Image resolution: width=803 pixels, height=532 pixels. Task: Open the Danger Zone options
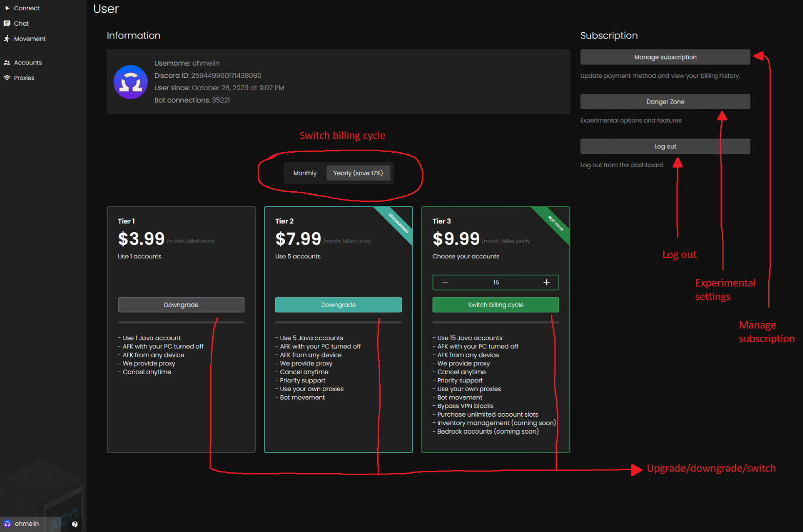[x=665, y=101]
